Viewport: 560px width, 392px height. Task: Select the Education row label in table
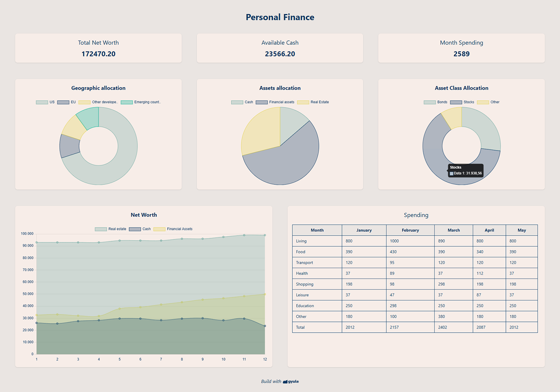[x=305, y=306]
